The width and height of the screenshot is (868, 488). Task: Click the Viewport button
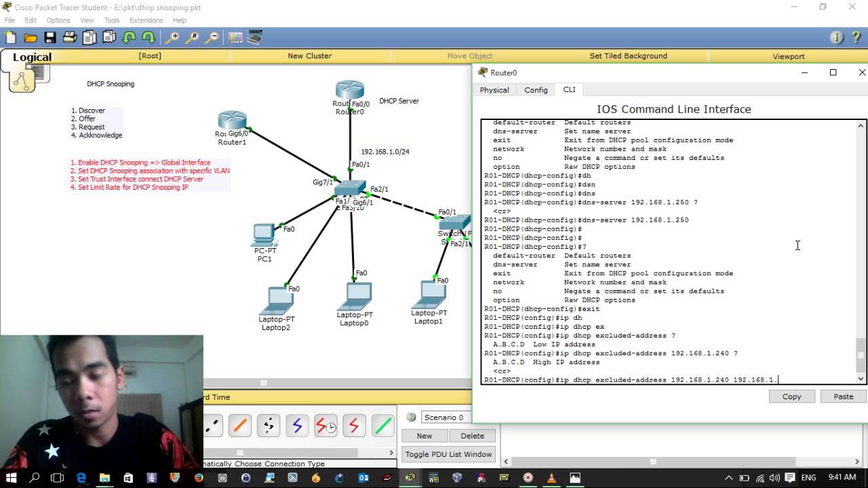[789, 56]
